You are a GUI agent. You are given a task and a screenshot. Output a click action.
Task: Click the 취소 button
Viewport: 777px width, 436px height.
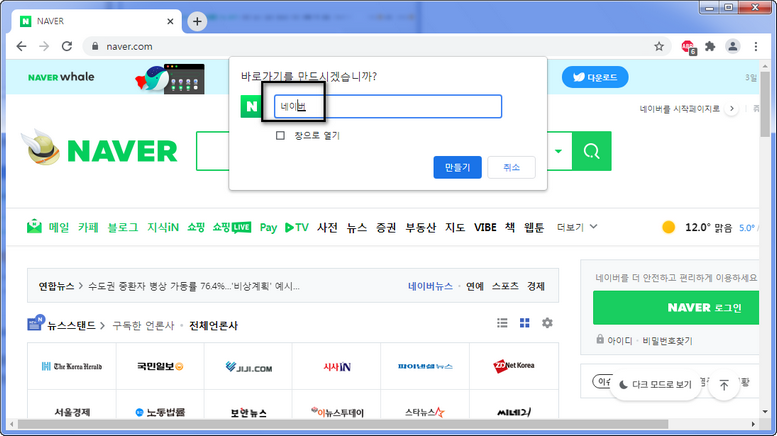[511, 167]
